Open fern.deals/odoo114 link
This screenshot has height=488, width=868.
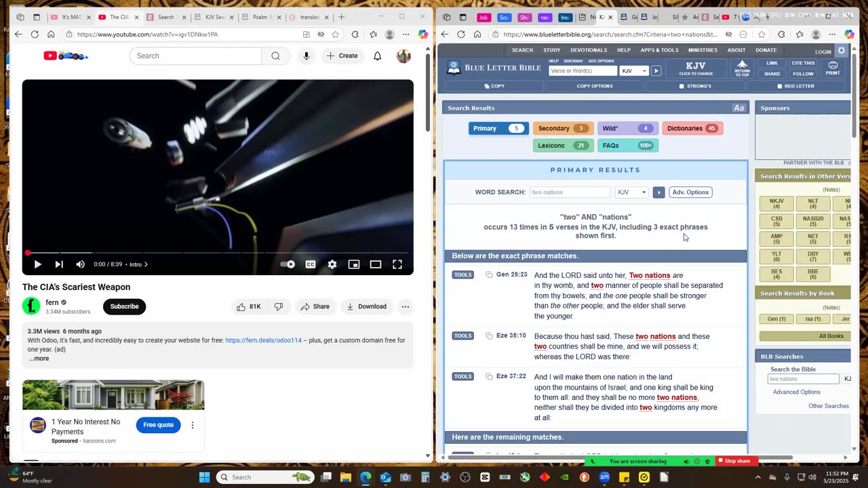263,340
